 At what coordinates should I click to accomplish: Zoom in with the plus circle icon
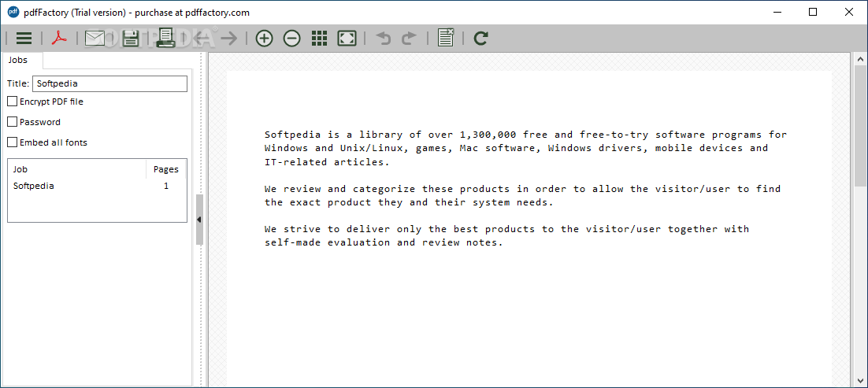pos(264,39)
